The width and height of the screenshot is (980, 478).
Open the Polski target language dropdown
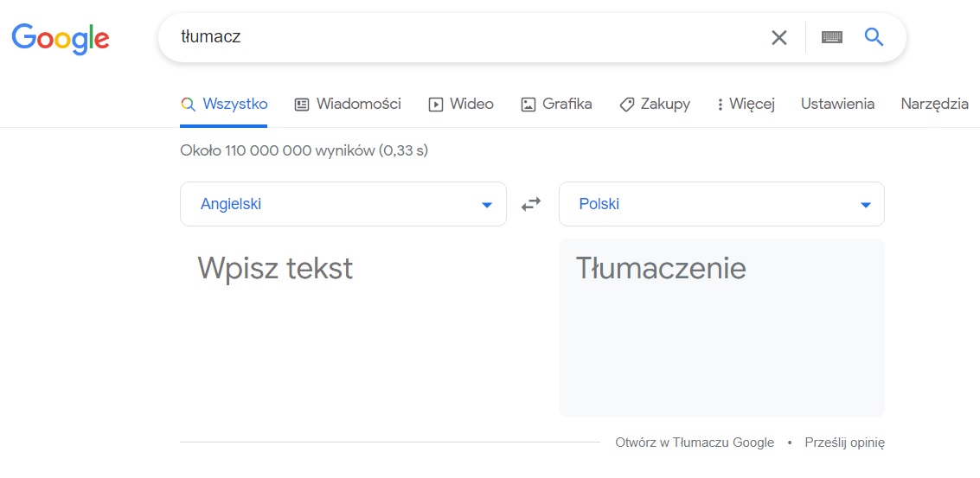click(x=722, y=204)
